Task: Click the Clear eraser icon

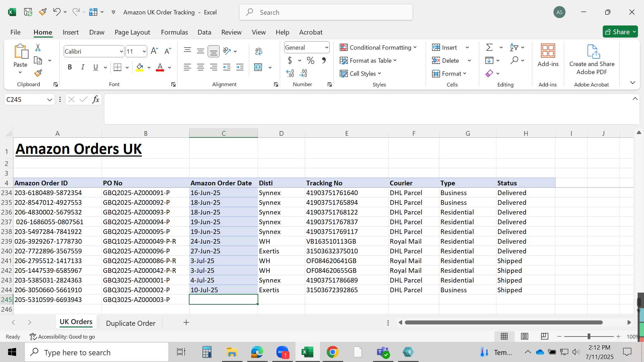Action: tap(489, 73)
